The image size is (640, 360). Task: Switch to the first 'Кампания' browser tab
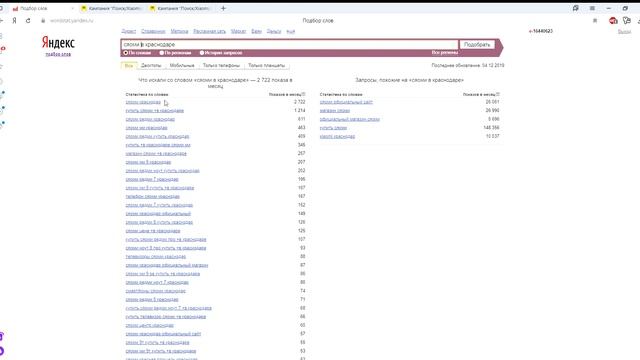point(111,8)
